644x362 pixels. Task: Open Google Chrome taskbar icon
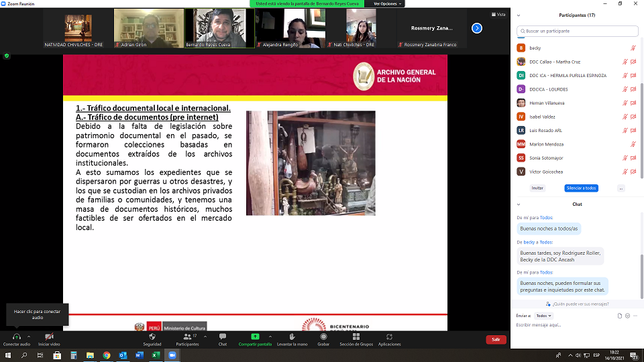pyautogui.click(x=107, y=355)
